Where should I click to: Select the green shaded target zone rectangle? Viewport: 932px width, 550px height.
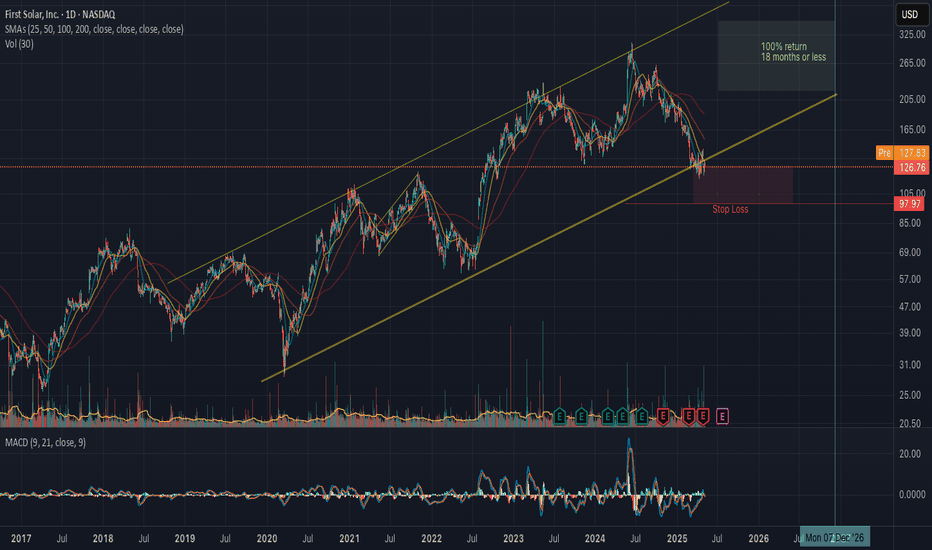click(x=776, y=56)
